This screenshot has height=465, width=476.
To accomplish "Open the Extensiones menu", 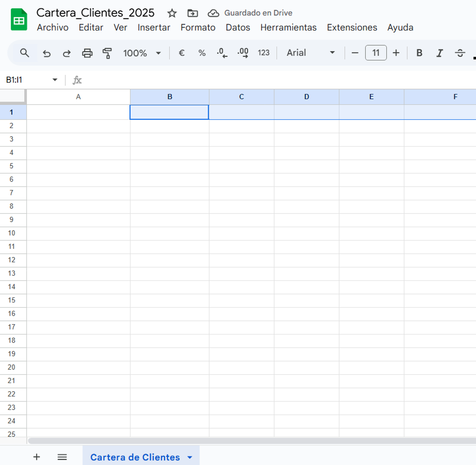I will coord(352,27).
